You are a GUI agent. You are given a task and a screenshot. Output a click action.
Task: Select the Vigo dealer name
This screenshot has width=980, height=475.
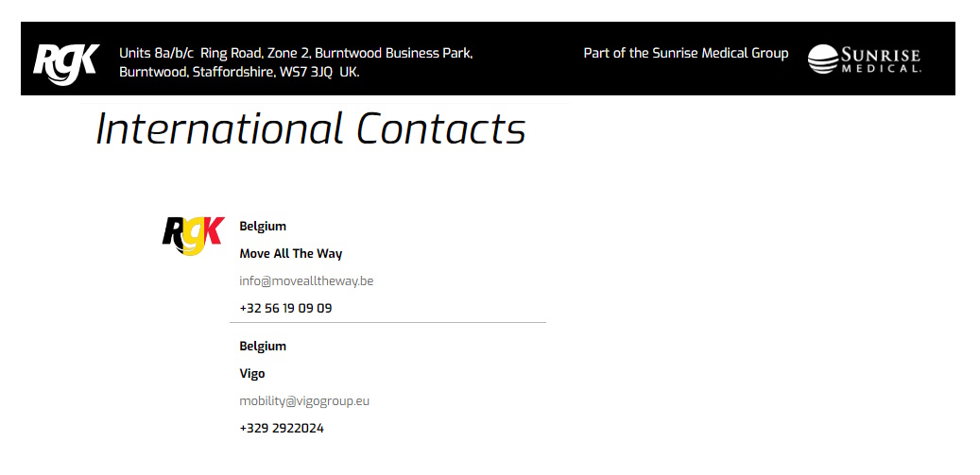tap(251, 373)
